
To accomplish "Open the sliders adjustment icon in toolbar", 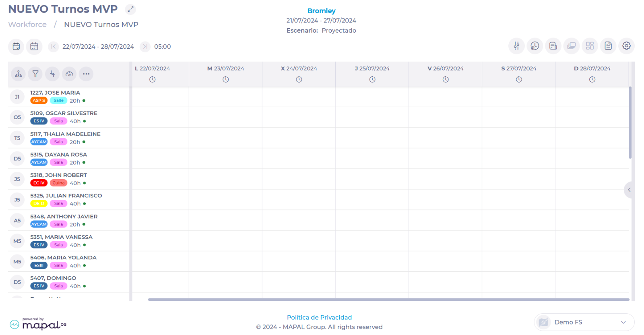I will click(x=516, y=46).
